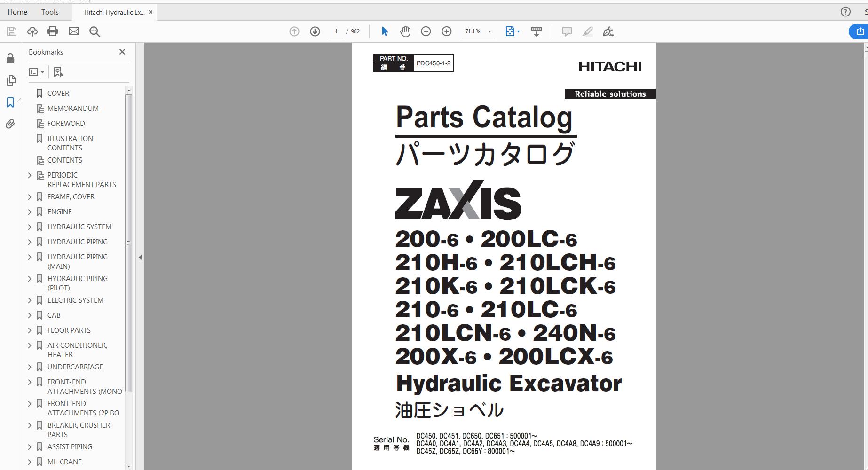Expand the ASSIST PIPING bookmark
The width and height of the screenshot is (868, 470).
pos(30,447)
